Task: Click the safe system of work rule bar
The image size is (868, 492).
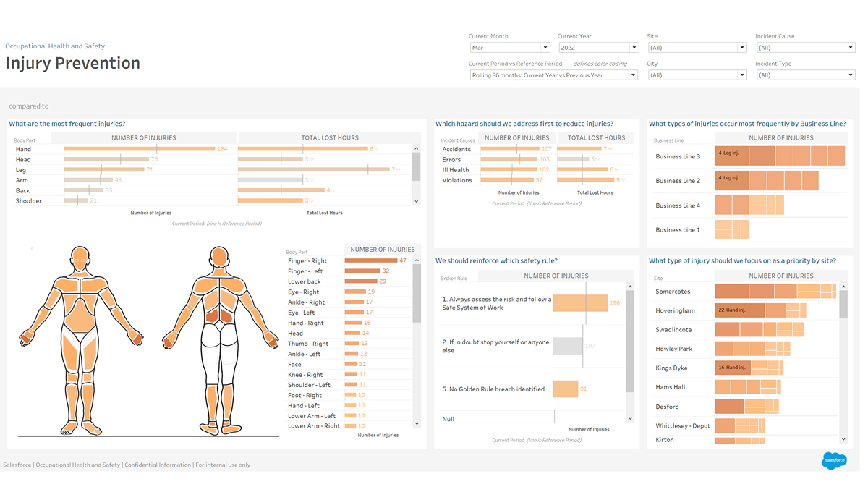Action: point(579,303)
